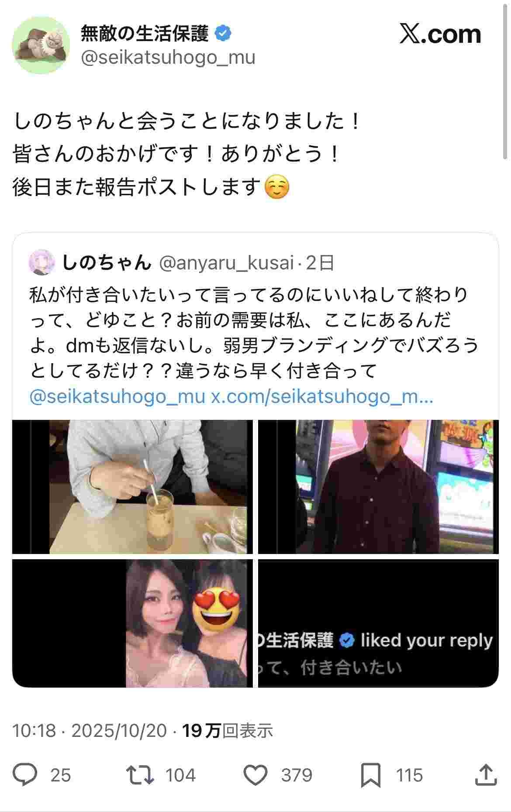Click the @seikatsuhogo_mu handle under the author name

pyautogui.click(x=168, y=57)
